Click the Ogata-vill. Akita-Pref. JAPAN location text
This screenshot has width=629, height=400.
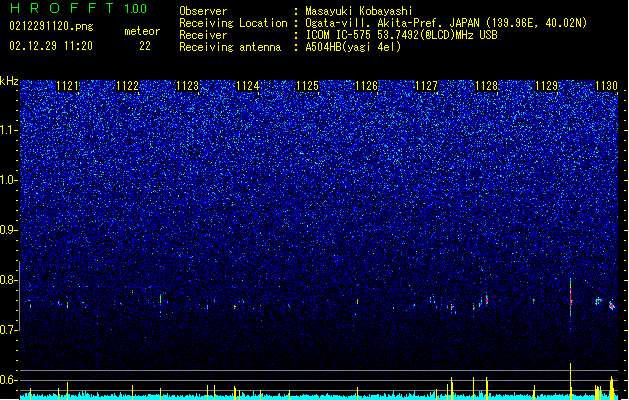[446, 23]
